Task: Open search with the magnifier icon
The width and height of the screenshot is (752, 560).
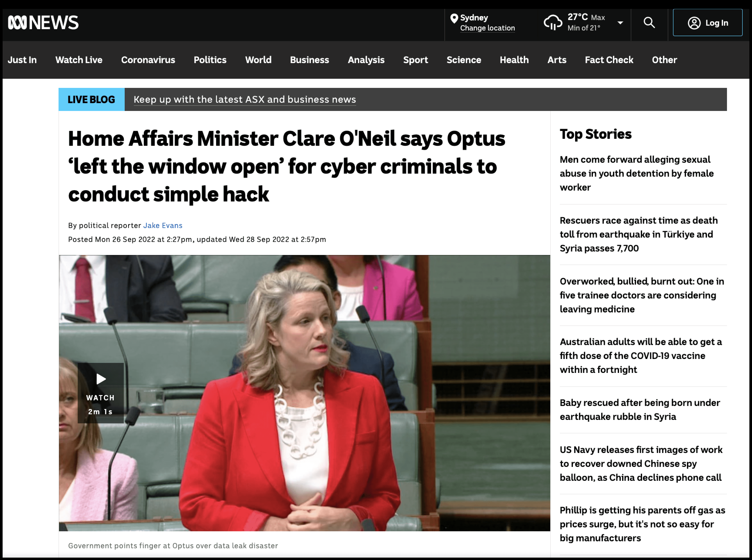Action: [649, 23]
